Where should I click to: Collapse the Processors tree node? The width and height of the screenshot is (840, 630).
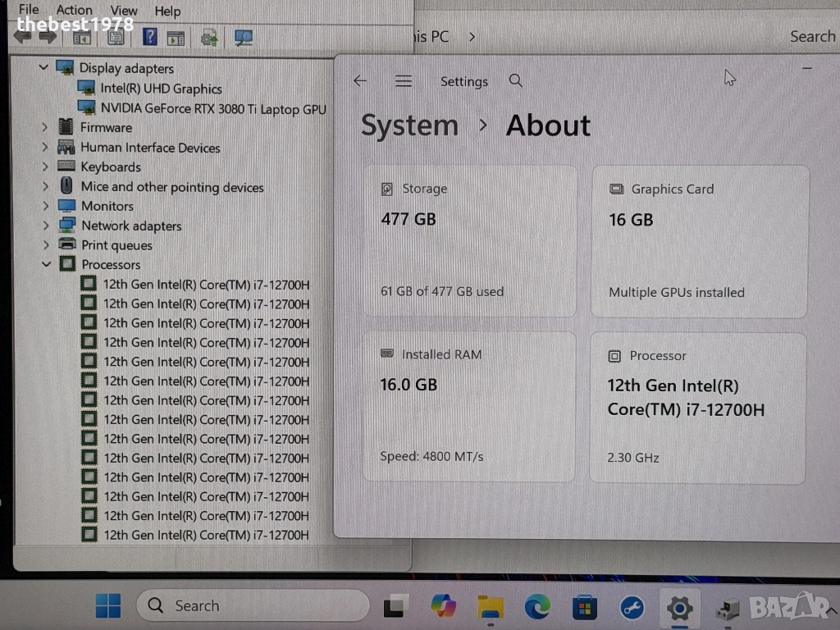click(x=45, y=264)
